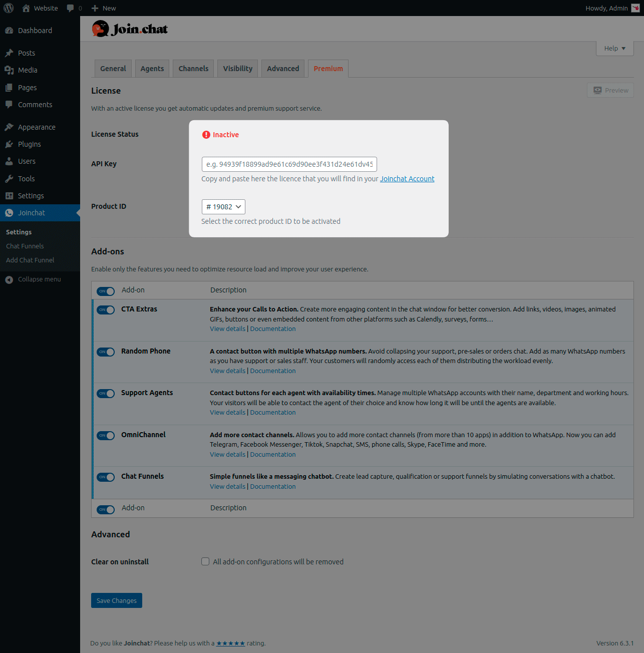Click the Dashboard icon in sidebar

(x=9, y=31)
